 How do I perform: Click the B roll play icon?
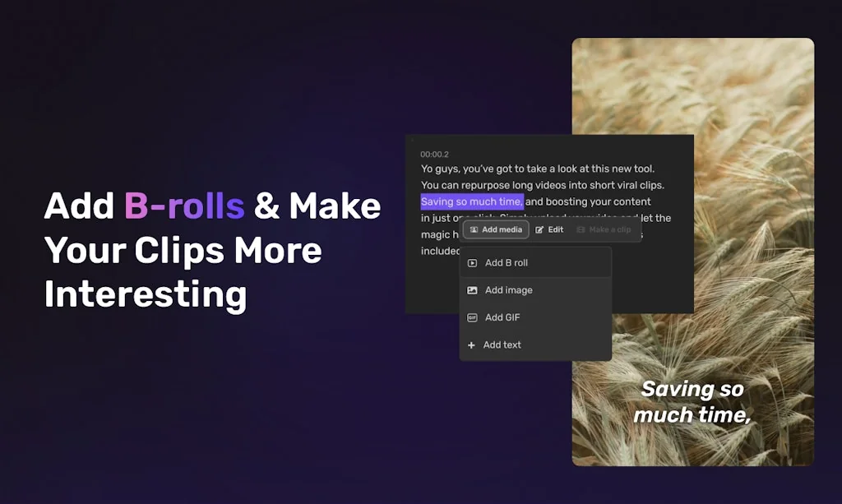tap(472, 263)
